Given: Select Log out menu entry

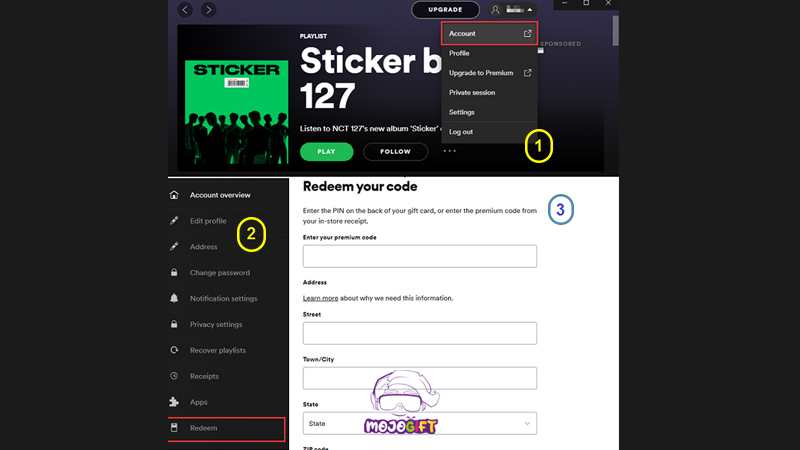Looking at the screenshot, I should click(461, 132).
